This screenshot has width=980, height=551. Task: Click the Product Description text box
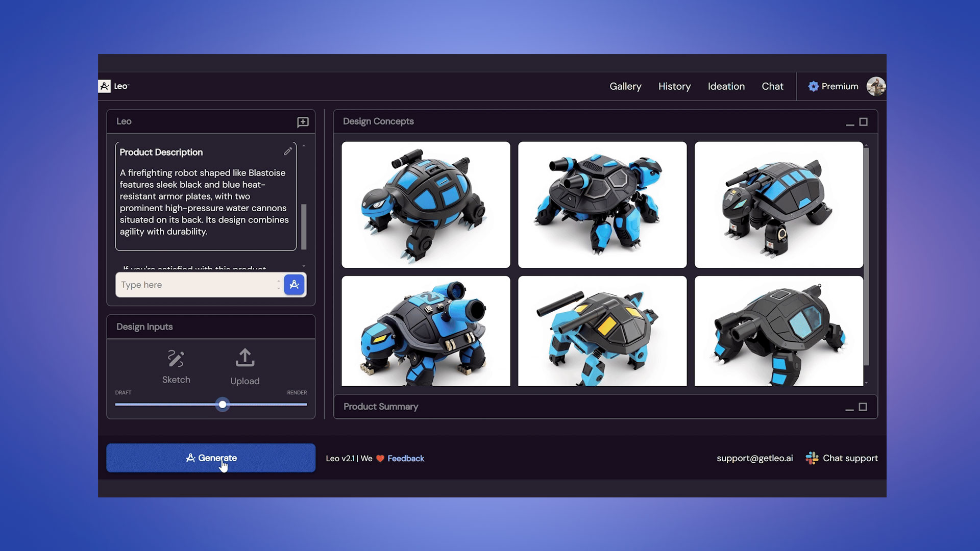[206, 196]
